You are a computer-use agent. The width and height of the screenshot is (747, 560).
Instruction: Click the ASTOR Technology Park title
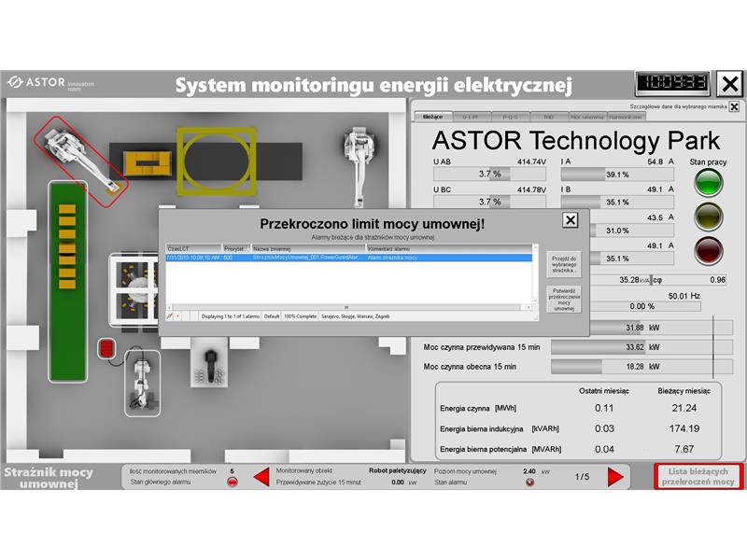[x=576, y=141]
